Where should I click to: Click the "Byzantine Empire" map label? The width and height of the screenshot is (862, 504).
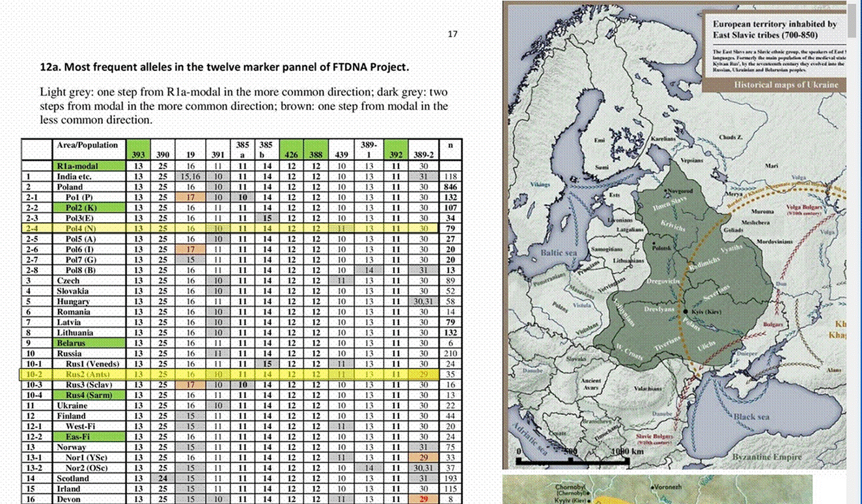[767, 457]
